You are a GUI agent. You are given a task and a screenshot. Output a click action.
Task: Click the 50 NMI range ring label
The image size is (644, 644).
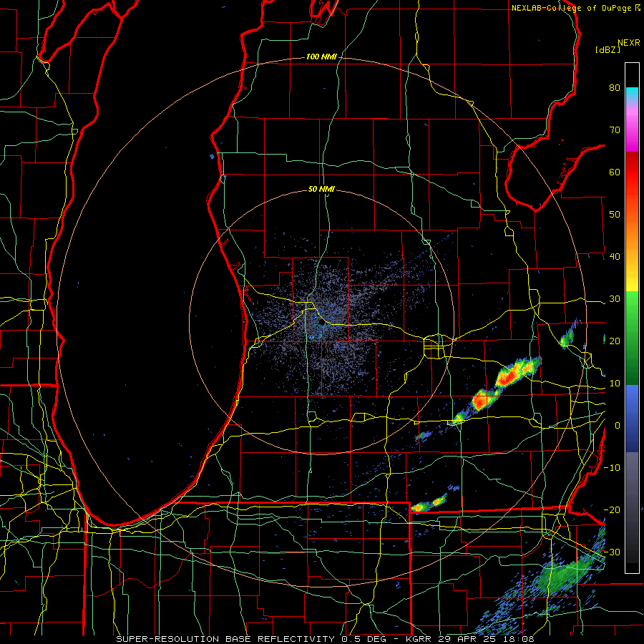pos(321,190)
